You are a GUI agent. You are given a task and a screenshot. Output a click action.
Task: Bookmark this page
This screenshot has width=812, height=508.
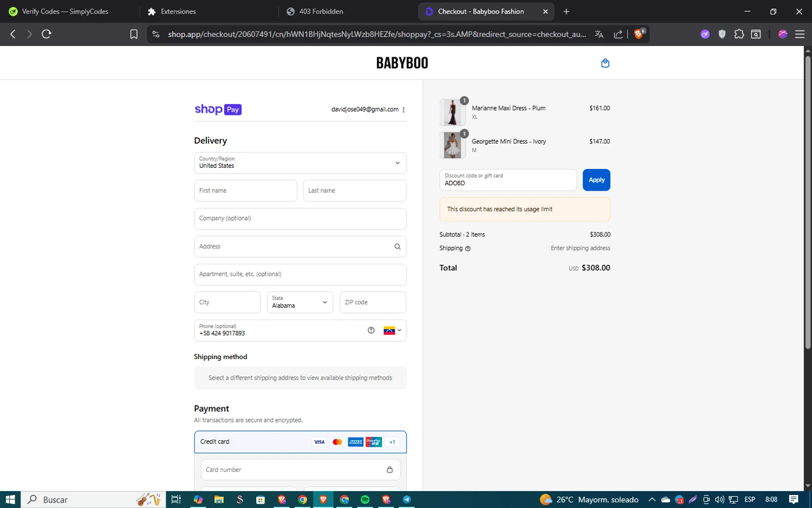click(134, 34)
